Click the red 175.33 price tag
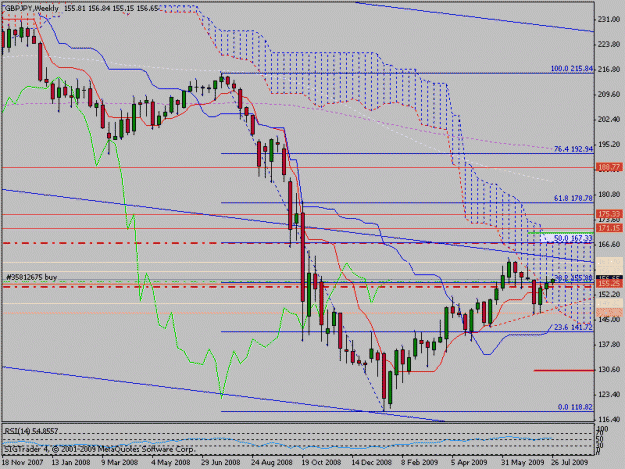Image resolution: width=625 pixels, height=469 pixels. coord(609,214)
